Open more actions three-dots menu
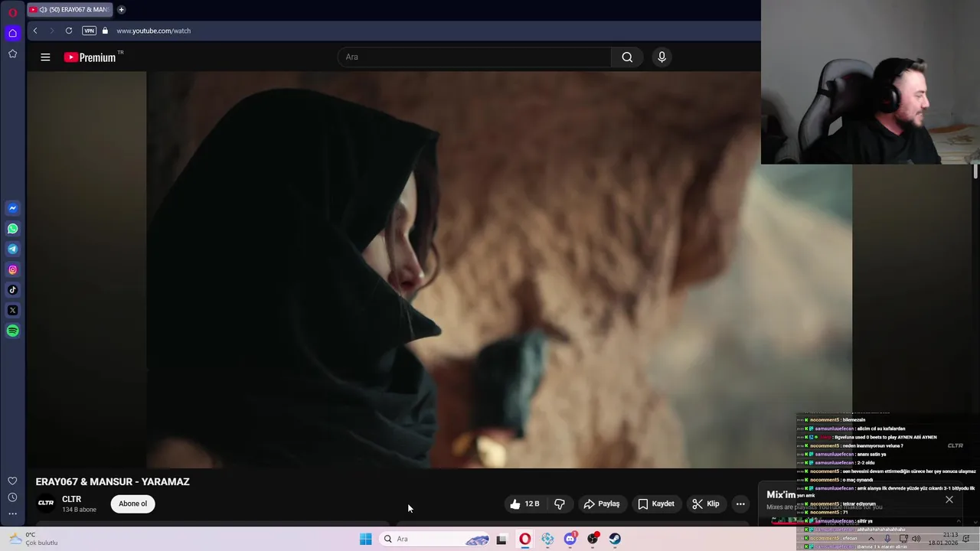 pos(740,504)
